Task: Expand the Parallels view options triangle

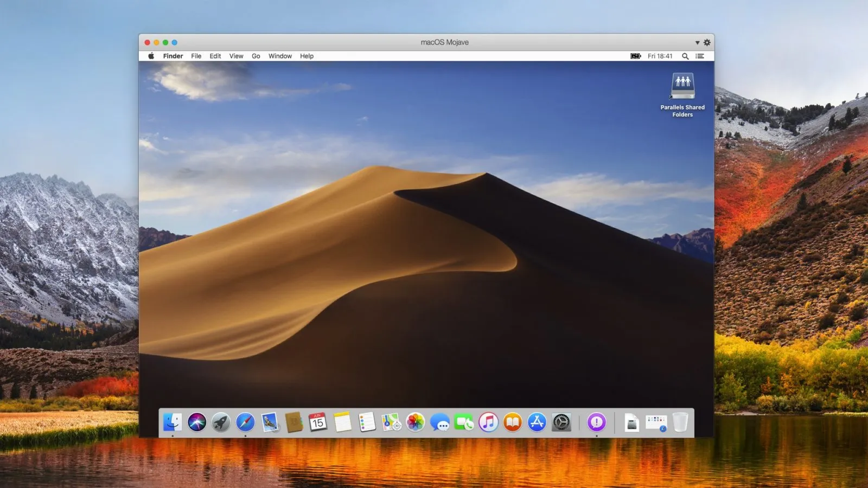Action: 697,42
